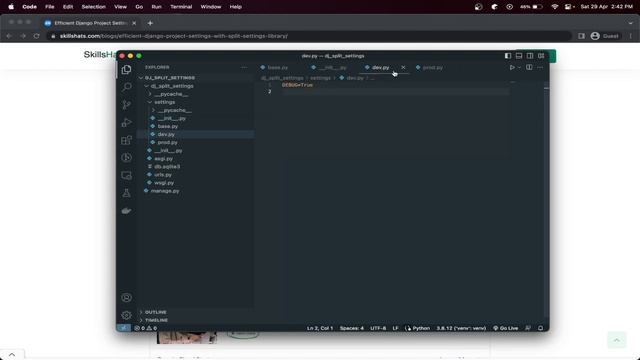Image resolution: width=640 pixels, height=360 pixels.
Task: Close the dev.py editor tab
Action: point(403,67)
